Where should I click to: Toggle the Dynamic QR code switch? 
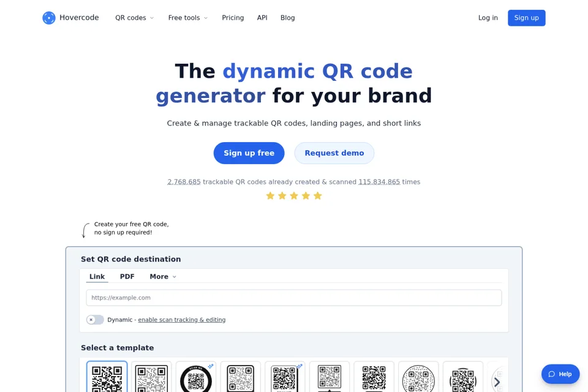pos(96,320)
